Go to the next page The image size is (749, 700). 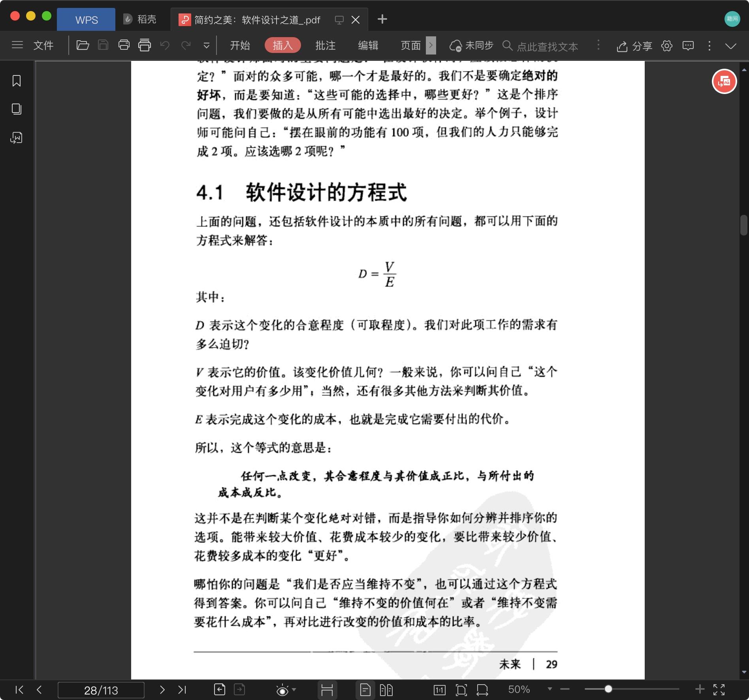tap(162, 690)
